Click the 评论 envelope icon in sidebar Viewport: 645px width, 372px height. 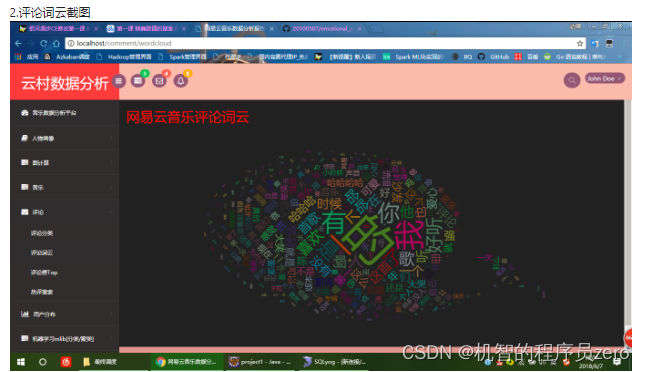25,212
